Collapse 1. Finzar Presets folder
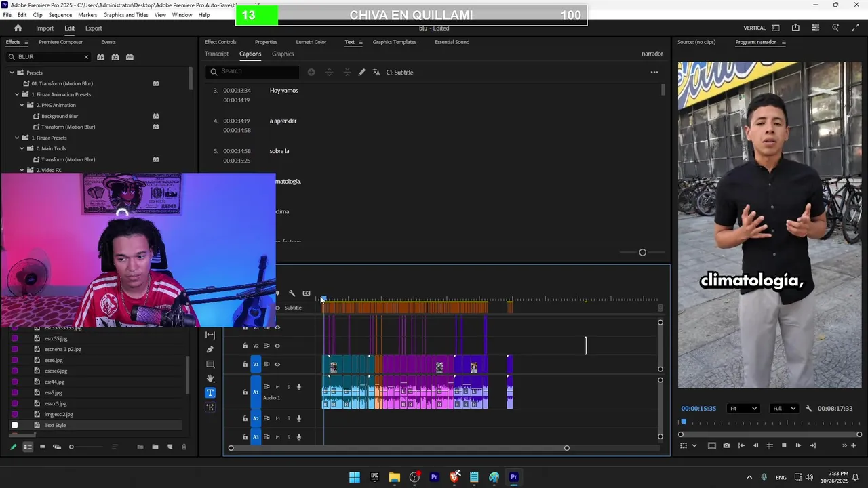868x488 pixels. tap(17, 138)
